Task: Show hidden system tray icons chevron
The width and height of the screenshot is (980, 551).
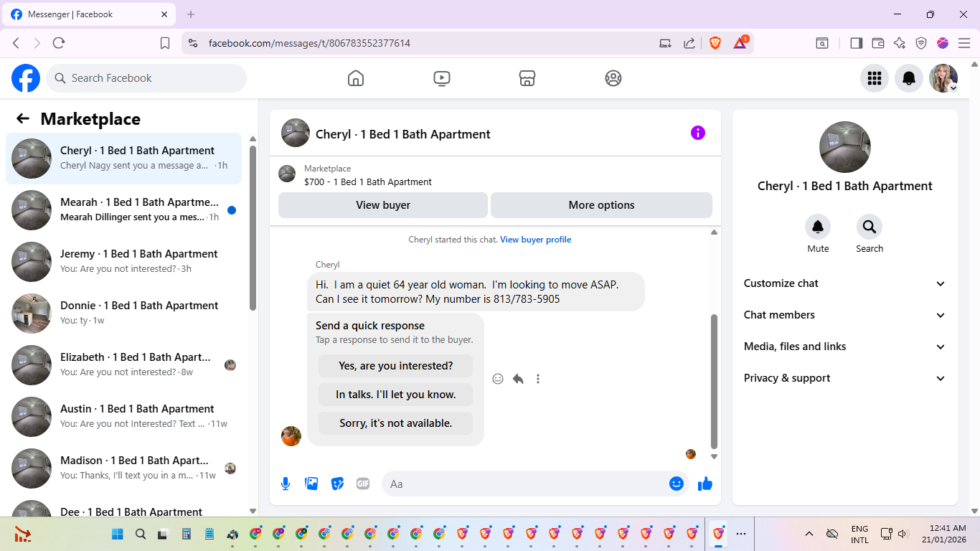Action: coord(809,534)
